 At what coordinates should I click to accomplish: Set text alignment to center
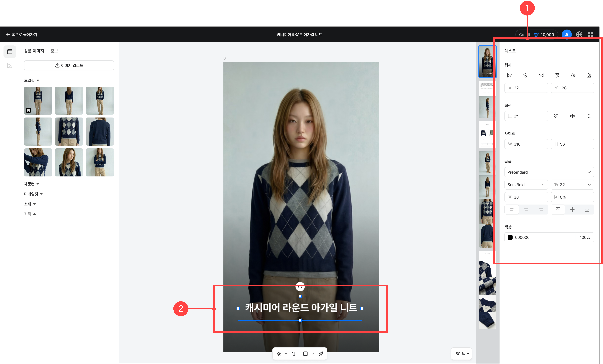tap(526, 210)
